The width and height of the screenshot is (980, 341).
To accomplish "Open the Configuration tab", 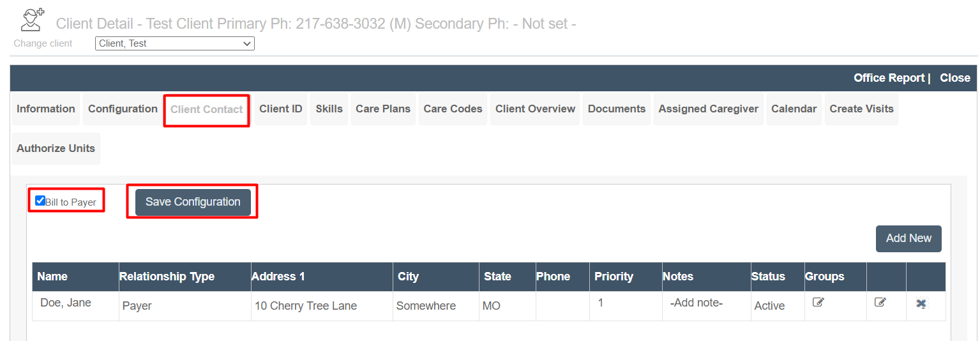I will coord(123,109).
